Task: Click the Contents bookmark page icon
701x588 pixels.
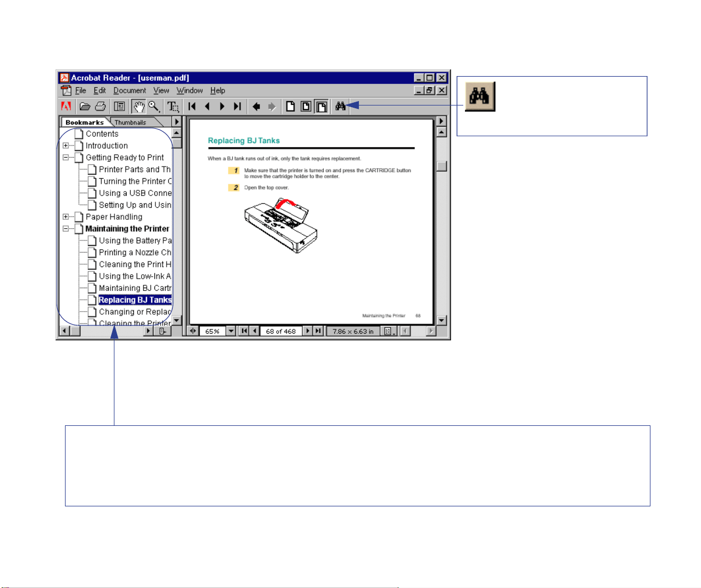Action: [79, 134]
